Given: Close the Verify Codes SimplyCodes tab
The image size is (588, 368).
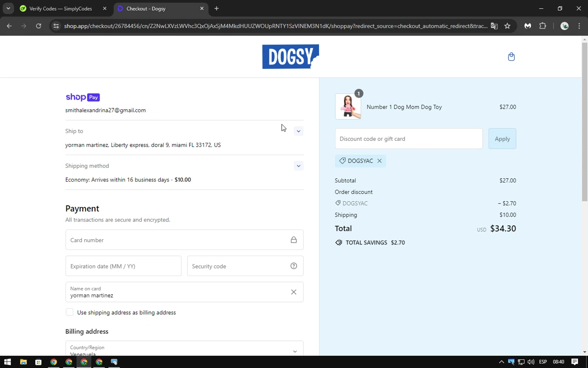Looking at the screenshot, I should pos(105,8).
